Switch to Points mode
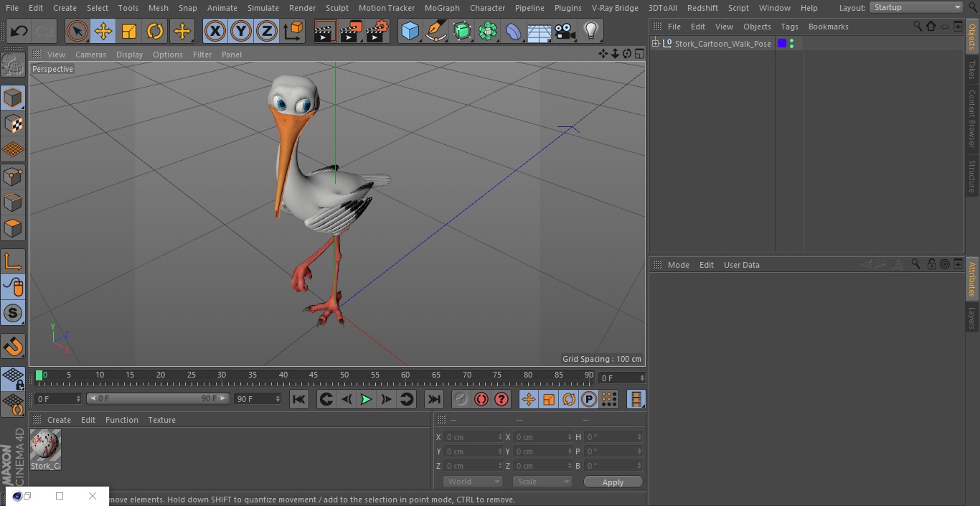 coord(13,177)
